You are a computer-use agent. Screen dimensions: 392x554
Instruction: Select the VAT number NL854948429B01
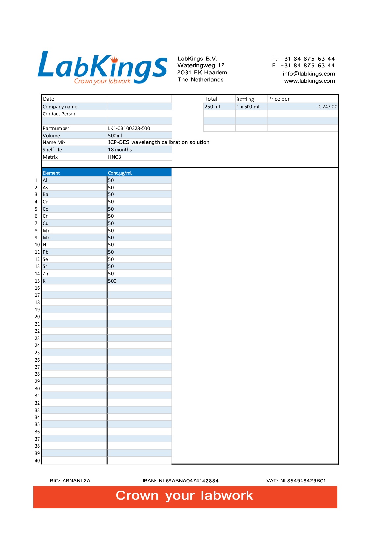303,481
